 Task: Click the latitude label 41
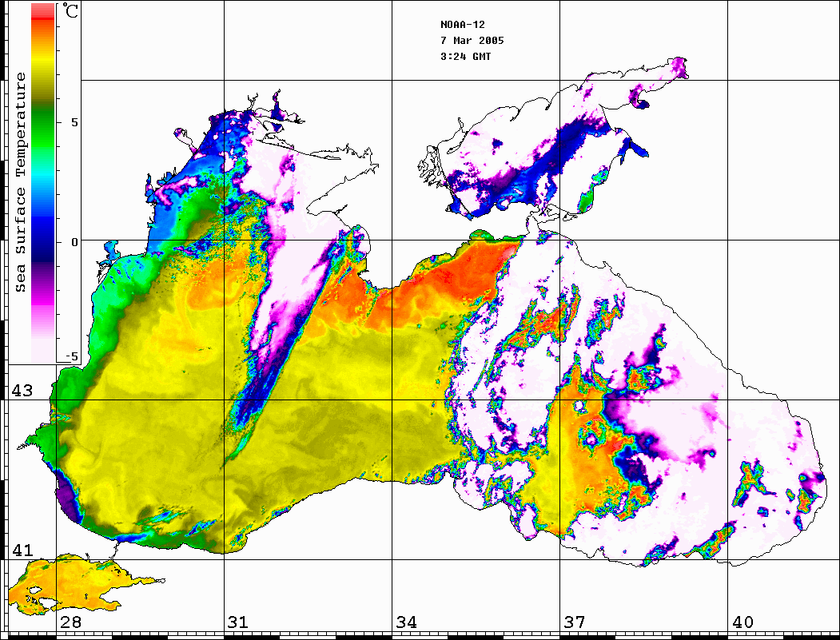pos(22,550)
